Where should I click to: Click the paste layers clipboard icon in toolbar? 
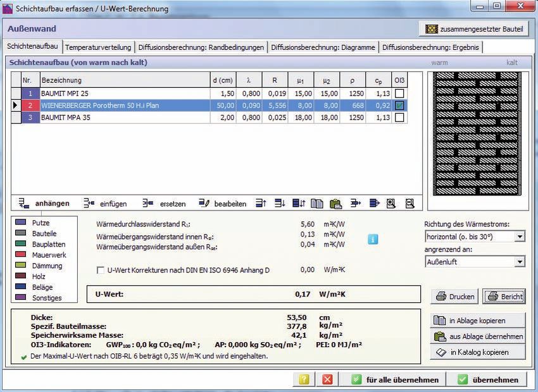pyautogui.click(x=336, y=204)
